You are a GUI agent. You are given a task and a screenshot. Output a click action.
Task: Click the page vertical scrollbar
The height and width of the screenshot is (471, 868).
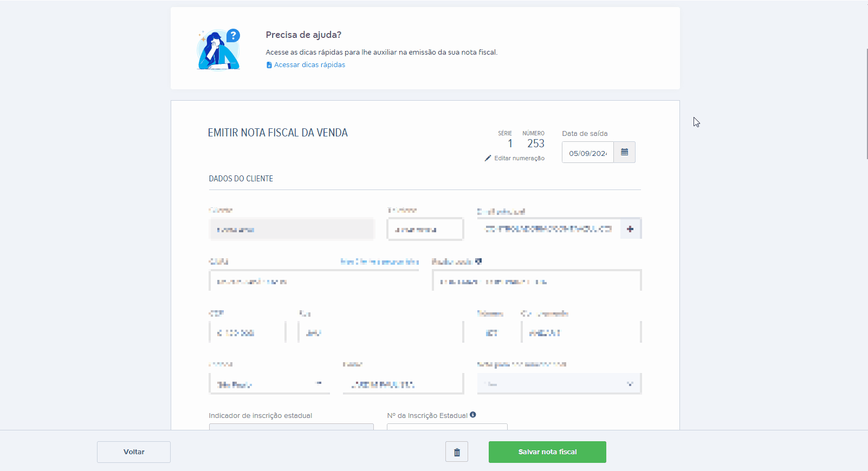pyautogui.click(x=866, y=103)
